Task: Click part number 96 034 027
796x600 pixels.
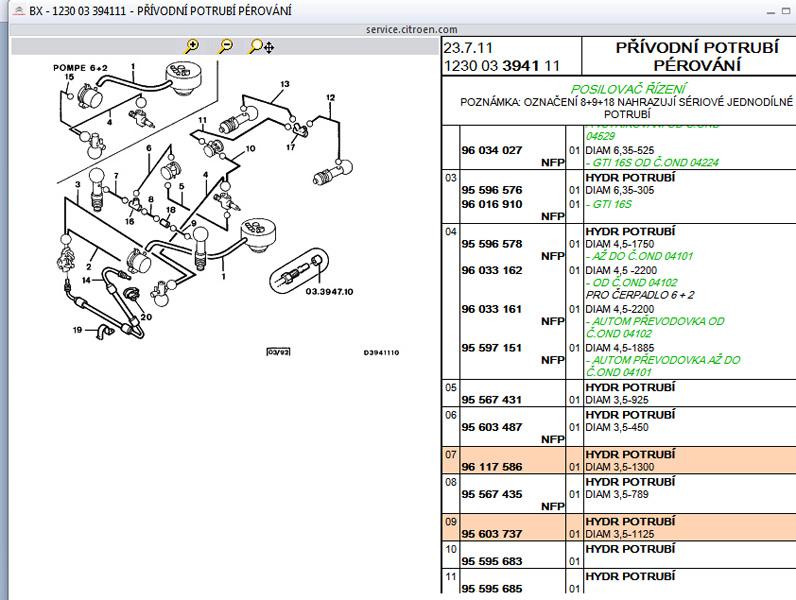Action: 491,150
